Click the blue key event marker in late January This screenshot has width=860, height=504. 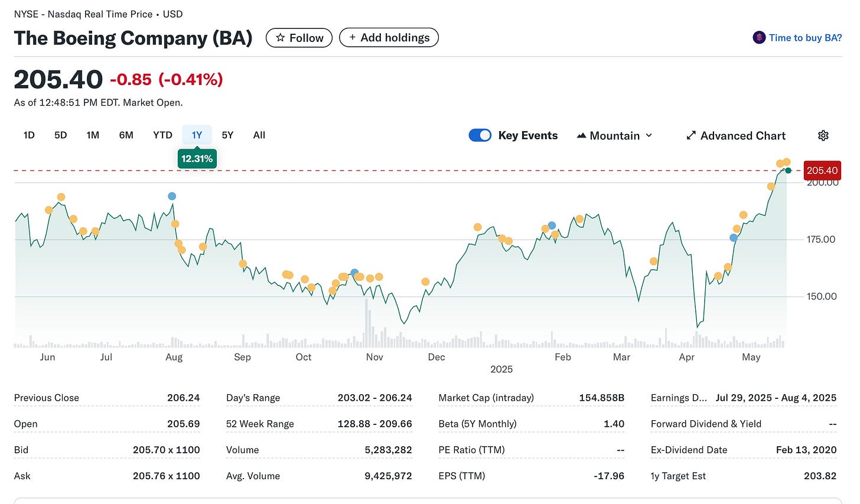click(552, 225)
